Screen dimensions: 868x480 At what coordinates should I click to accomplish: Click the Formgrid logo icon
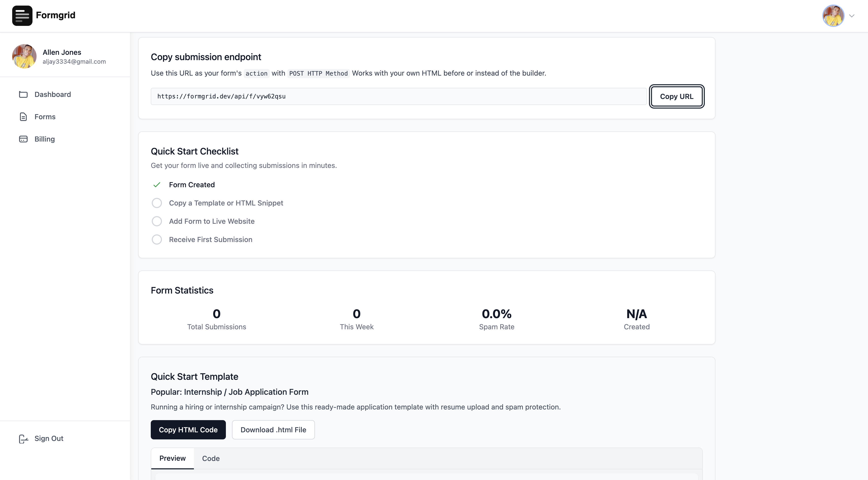point(22,15)
